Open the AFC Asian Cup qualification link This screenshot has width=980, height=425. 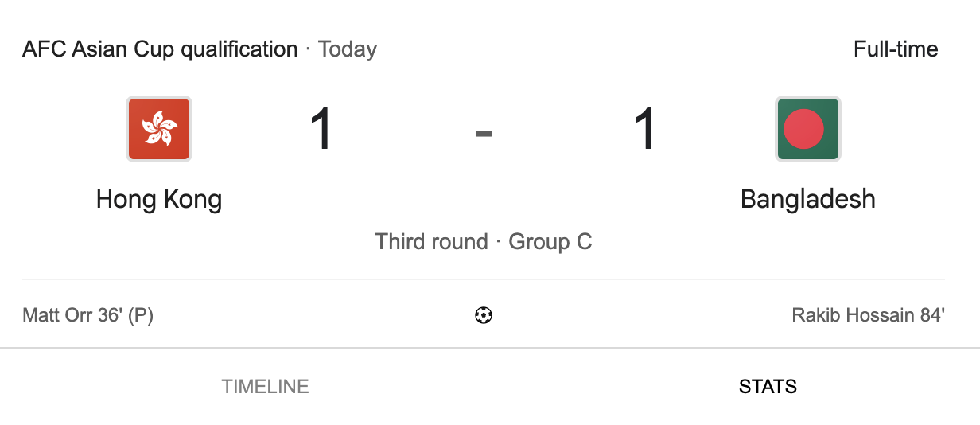[x=160, y=49]
